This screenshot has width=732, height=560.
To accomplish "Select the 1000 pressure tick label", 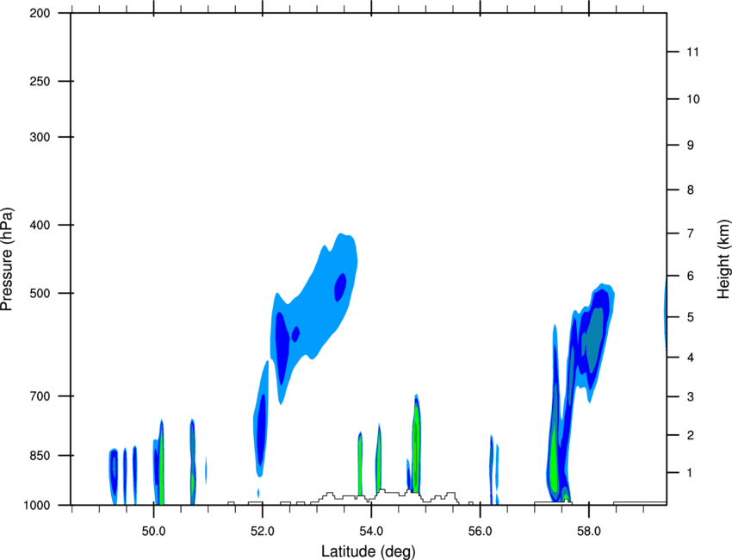I will point(36,506).
